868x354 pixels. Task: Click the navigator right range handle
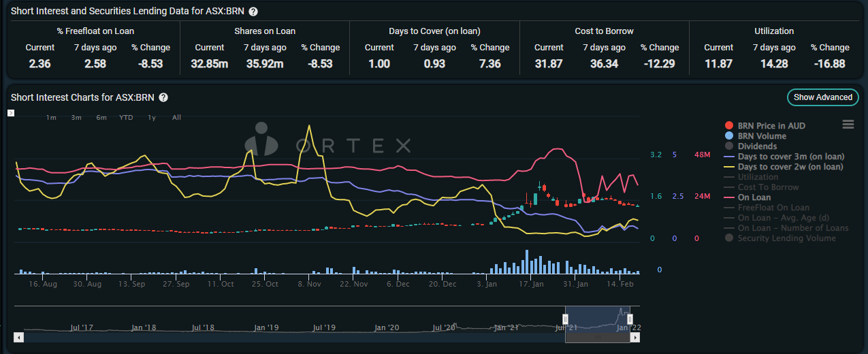[630, 319]
